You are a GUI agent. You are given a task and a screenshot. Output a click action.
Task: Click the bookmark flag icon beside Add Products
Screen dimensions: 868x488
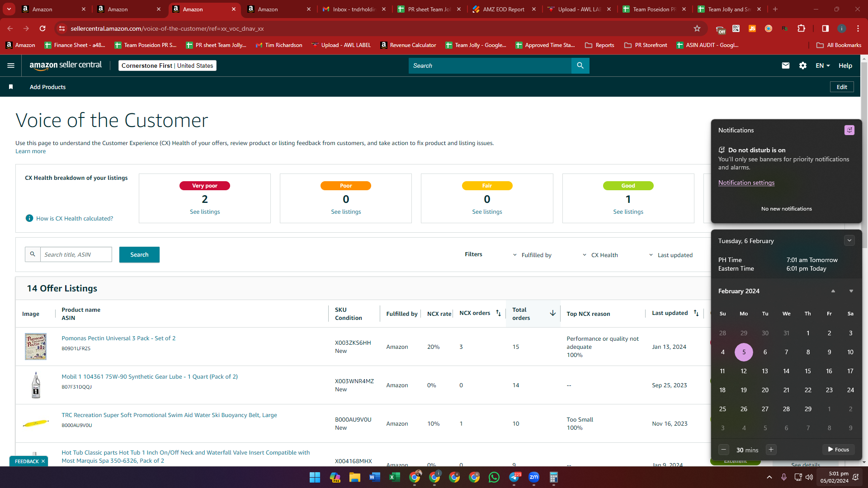11,87
